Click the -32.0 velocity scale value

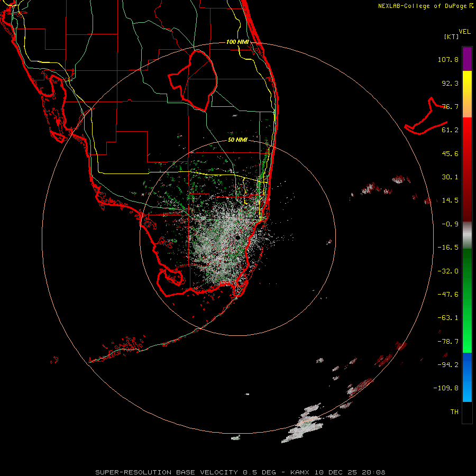(x=448, y=271)
